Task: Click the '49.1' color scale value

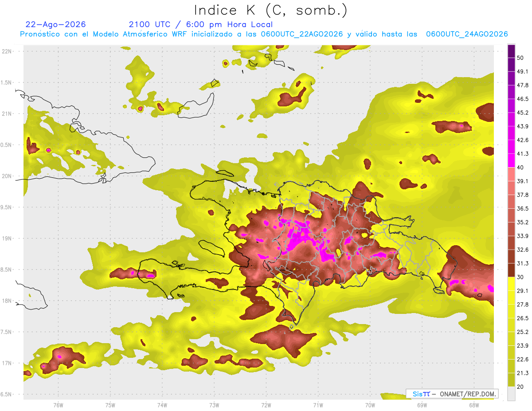Action: coord(522,71)
